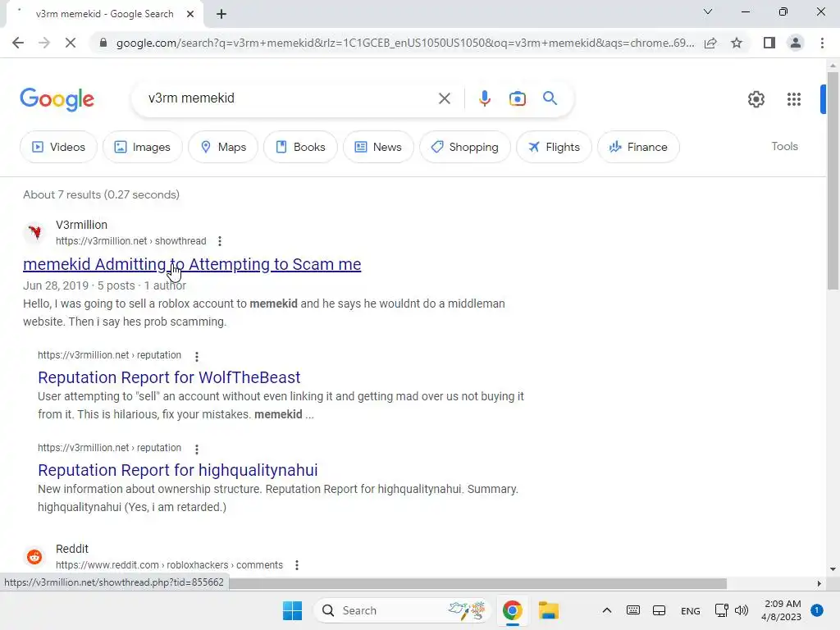The height and width of the screenshot is (630, 840).
Task: Go to Google homepage via logo
Action: (x=57, y=99)
